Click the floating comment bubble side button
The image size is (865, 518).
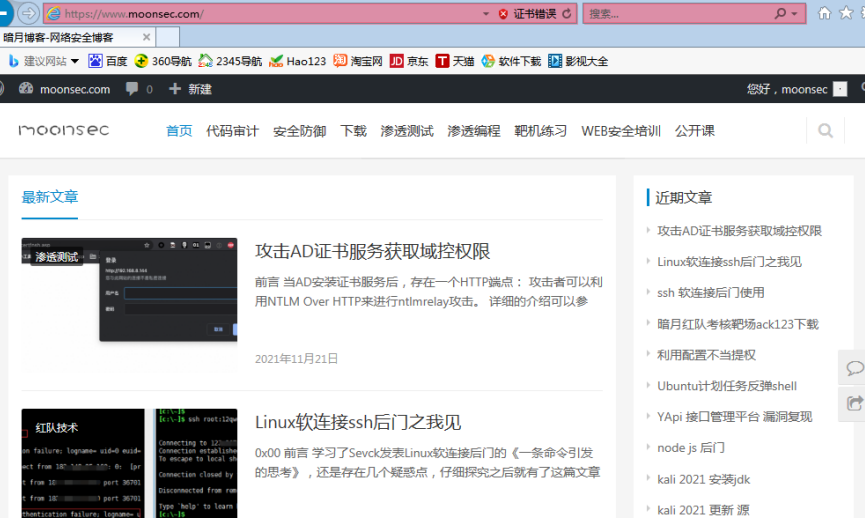(x=854, y=368)
